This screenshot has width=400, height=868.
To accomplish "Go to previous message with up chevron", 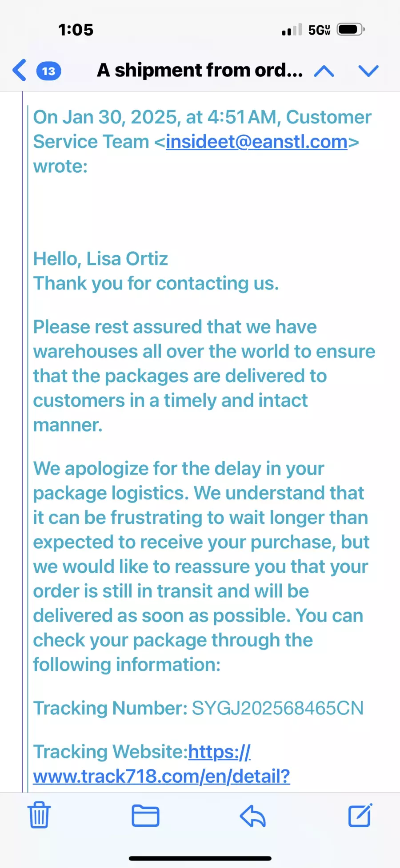I will (x=324, y=71).
